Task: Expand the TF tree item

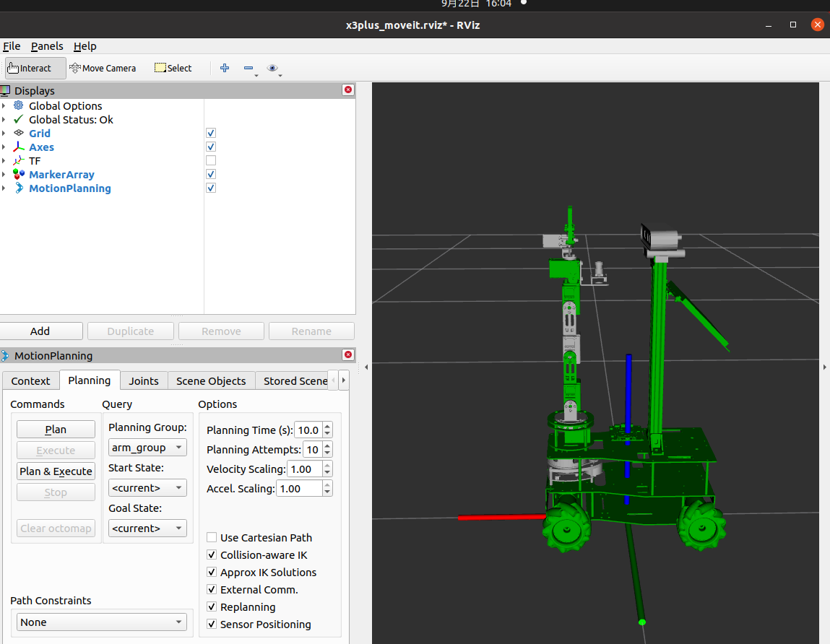Action: (x=4, y=161)
